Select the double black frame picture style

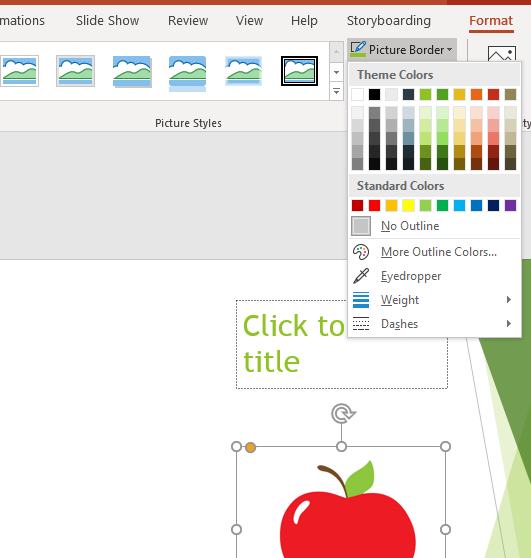(299, 71)
